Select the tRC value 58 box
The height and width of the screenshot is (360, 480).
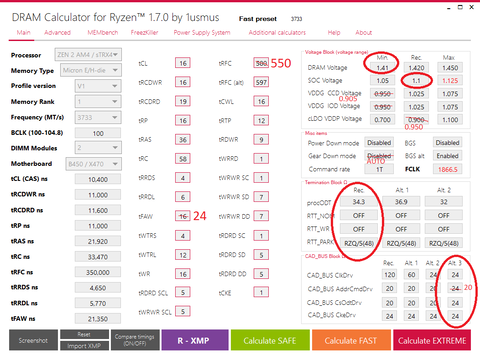click(183, 159)
